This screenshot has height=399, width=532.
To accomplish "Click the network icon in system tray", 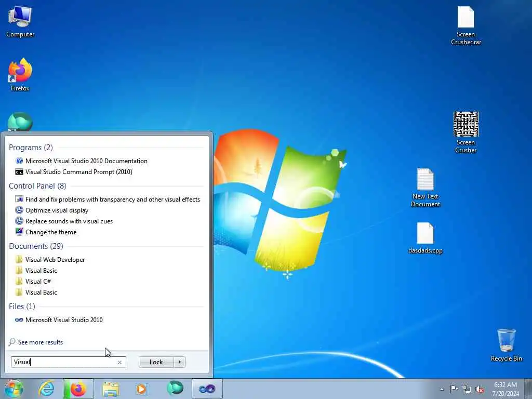I will 467,389.
